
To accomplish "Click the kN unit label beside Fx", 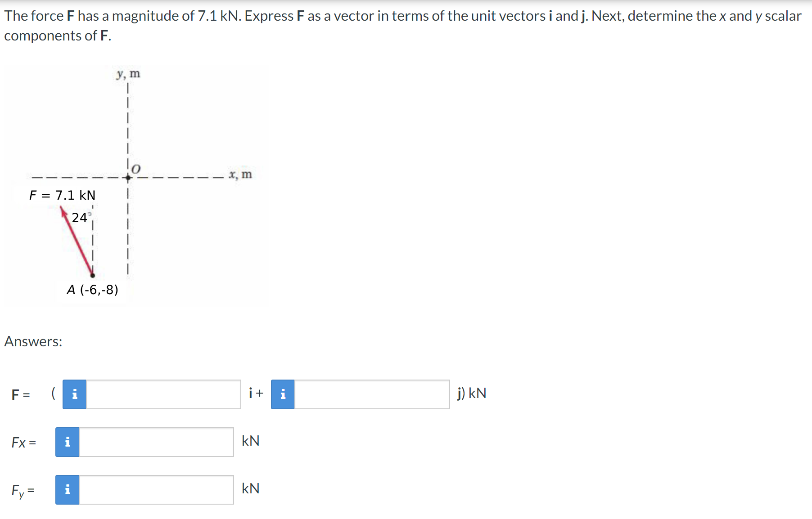I will tap(251, 441).
